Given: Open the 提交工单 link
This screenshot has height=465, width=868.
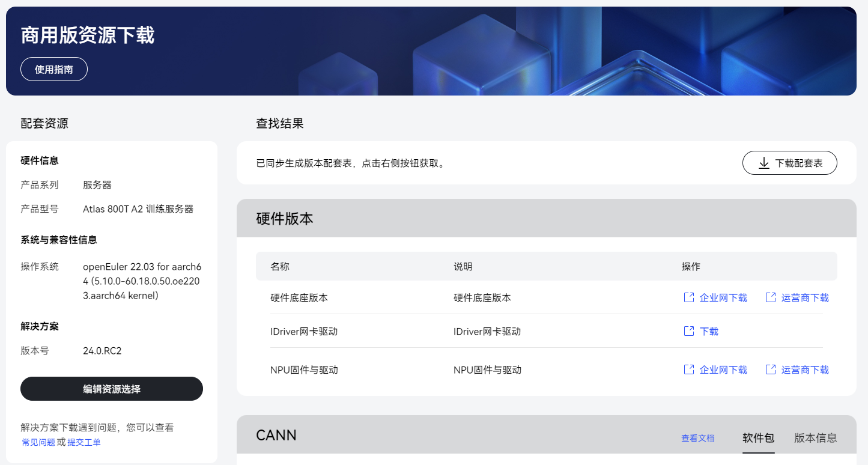Looking at the screenshot, I should point(84,442).
